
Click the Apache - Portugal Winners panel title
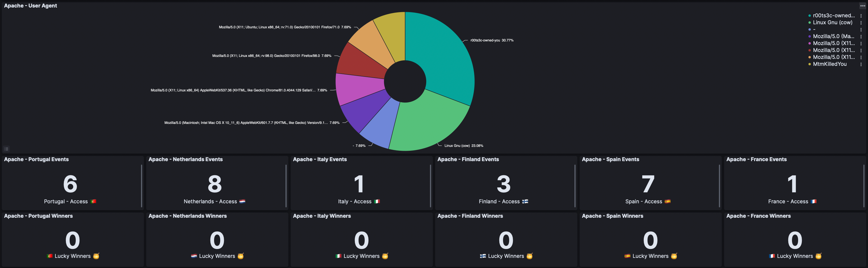tap(38, 216)
